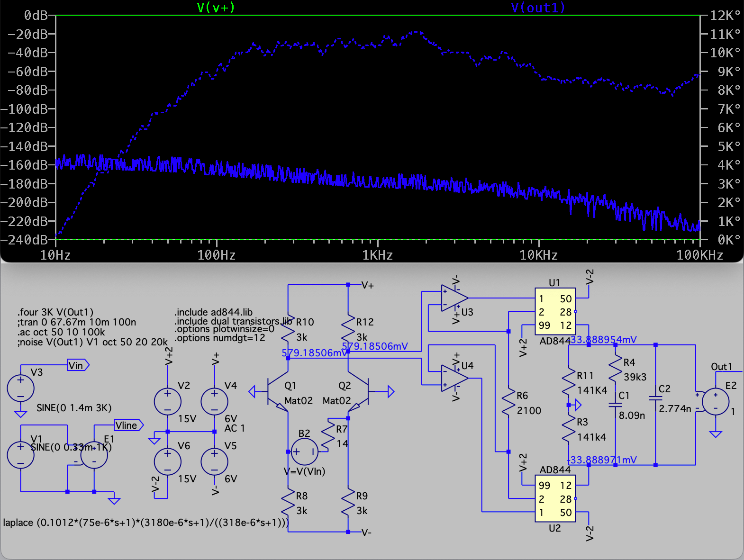Click the 33.888954mV voltage annotation
This screenshot has width=744, height=560.
click(x=604, y=340)
